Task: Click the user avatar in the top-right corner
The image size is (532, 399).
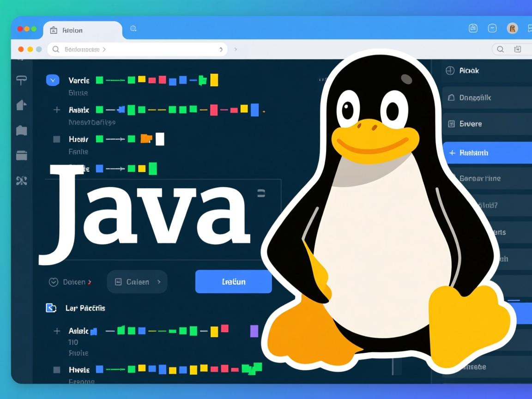Action: pyautogui.click(x=512, y=28)
